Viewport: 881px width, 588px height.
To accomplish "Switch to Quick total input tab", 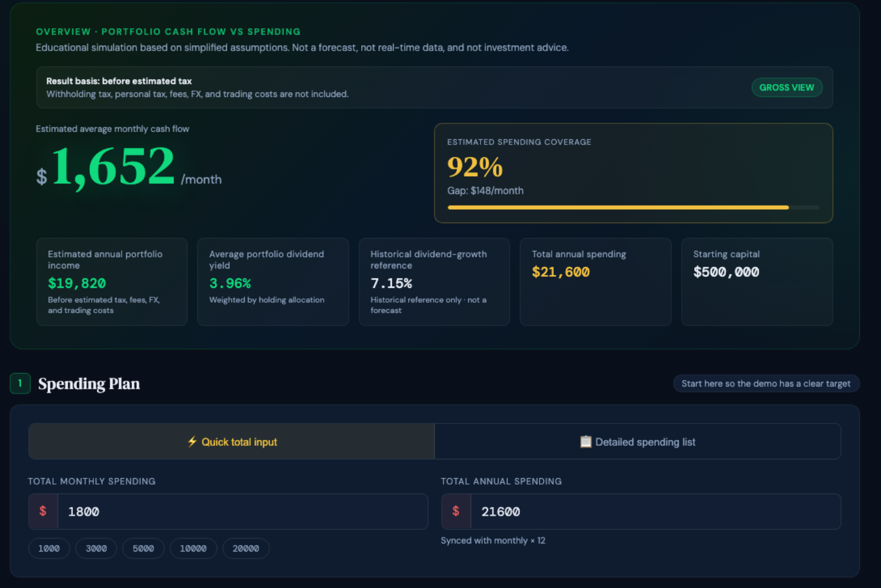I will pos(231,442).
